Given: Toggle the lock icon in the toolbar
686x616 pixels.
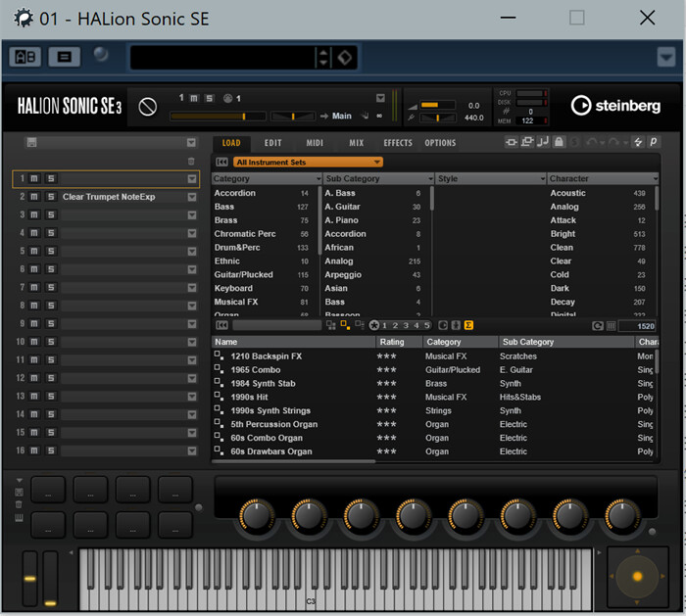Looking at the screenshot, I should coord(560,142).
